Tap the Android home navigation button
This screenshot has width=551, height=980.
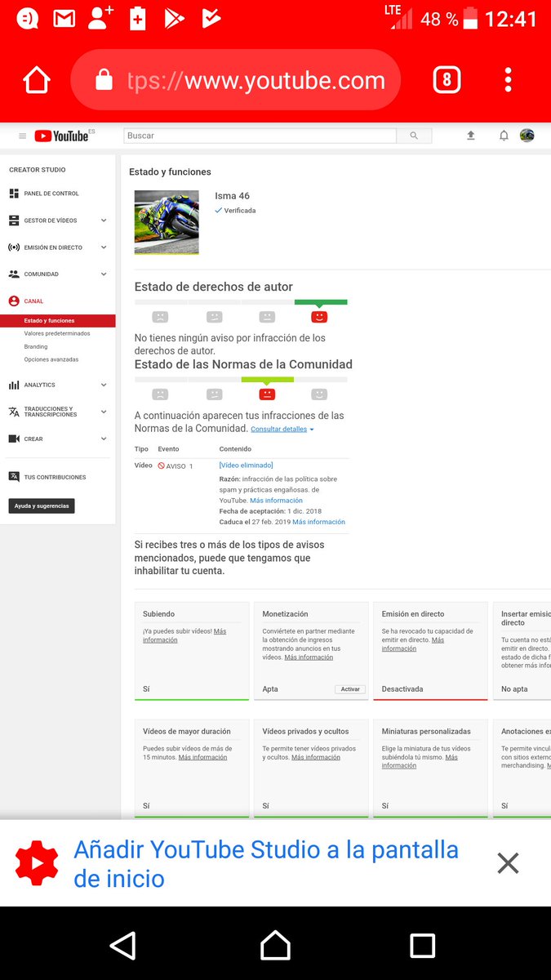pyautogui.click(x=275, y=946)
